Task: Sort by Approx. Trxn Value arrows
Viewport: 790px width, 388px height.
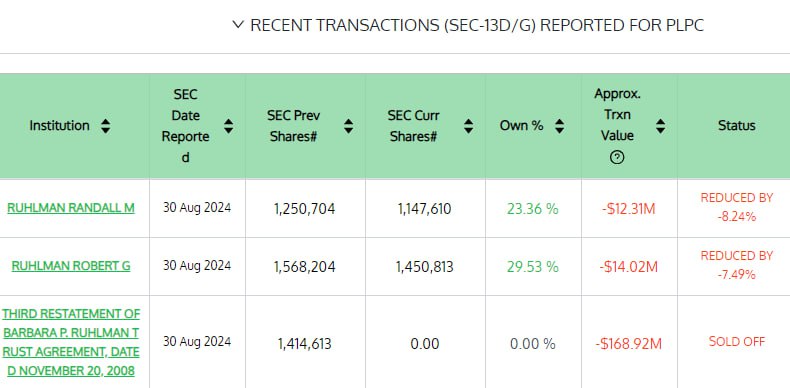Action: 661,126
